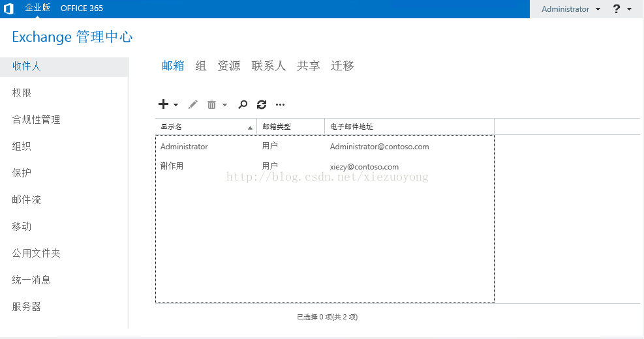Screen dimensions: 644x339
Task: Click xiezy@contoso.com email cell
Action: pyautogui.click(x=364, y=167)
